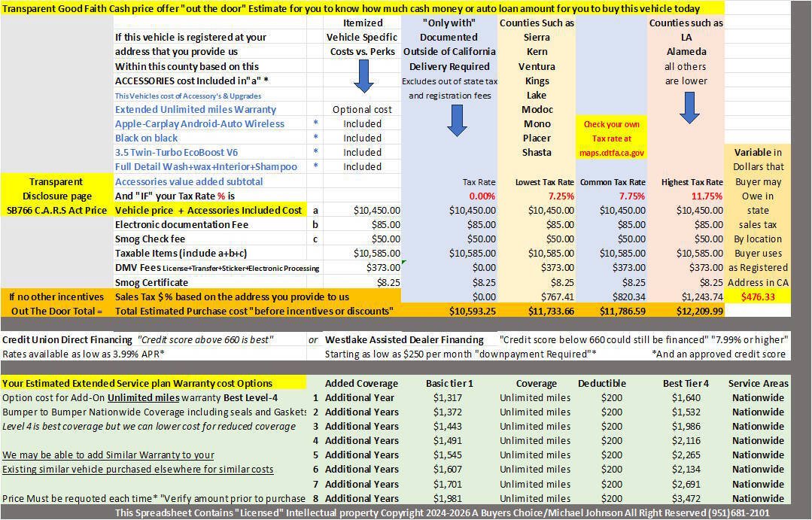Click Westlake Assisted Dealer Financing text

coord(404,339)
